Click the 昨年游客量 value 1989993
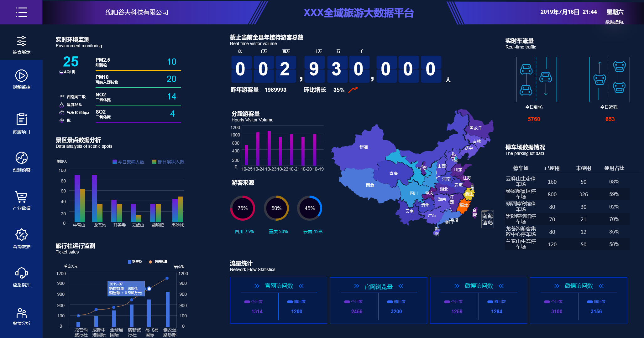Viewport: 644px width, 338px height. point(275,90)
